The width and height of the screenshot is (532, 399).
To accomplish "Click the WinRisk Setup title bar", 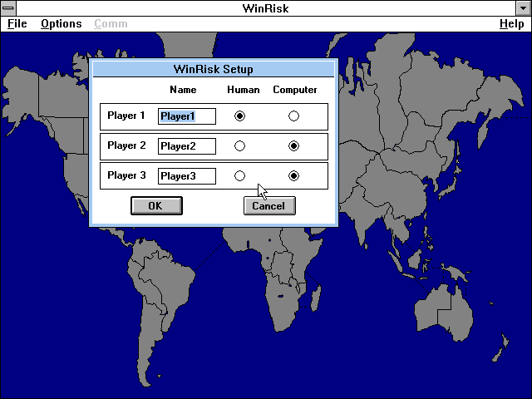I will (x=213, y=69).
